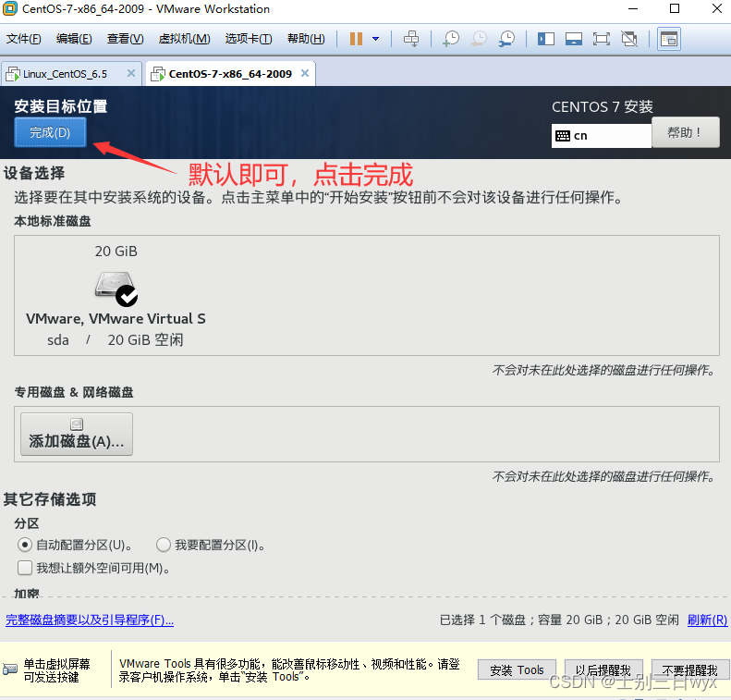Image resolution: width=731 pixels, height=700 pixels.
Task: Click the 专用磁盘 & 网络磁盘 label
Action: 74,392
